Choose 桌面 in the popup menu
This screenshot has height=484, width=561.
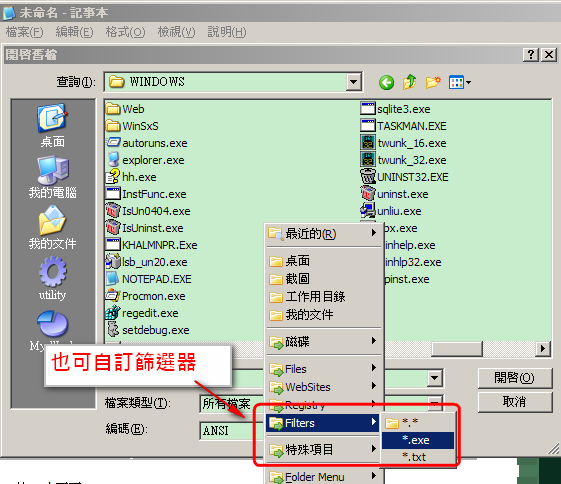[323, 261]
